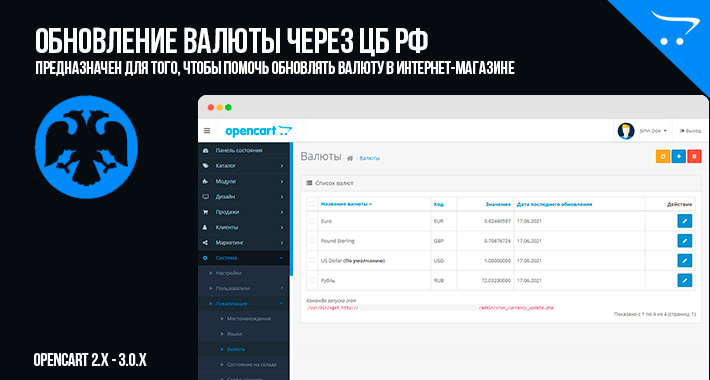The width and height of the screenshot is (710, 380).
Task: Click the tag icon beside Каталог
Action: (x=206, y=166)
